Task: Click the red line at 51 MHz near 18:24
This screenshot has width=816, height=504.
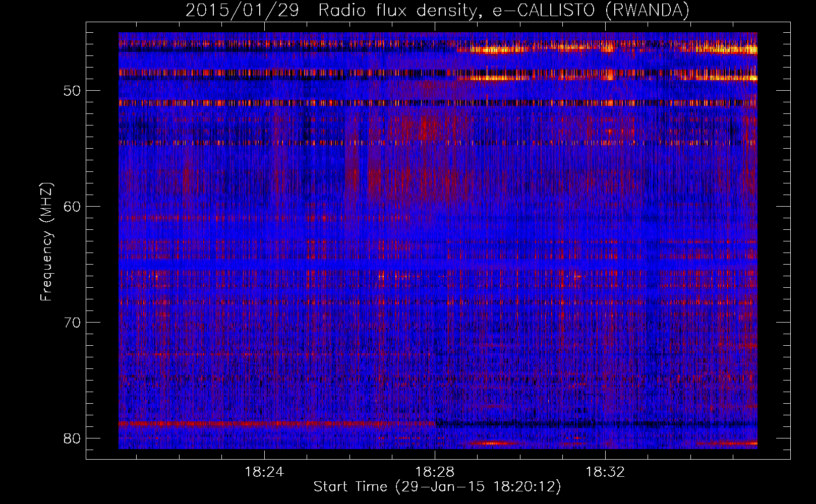Action: [x=264, y=102]
